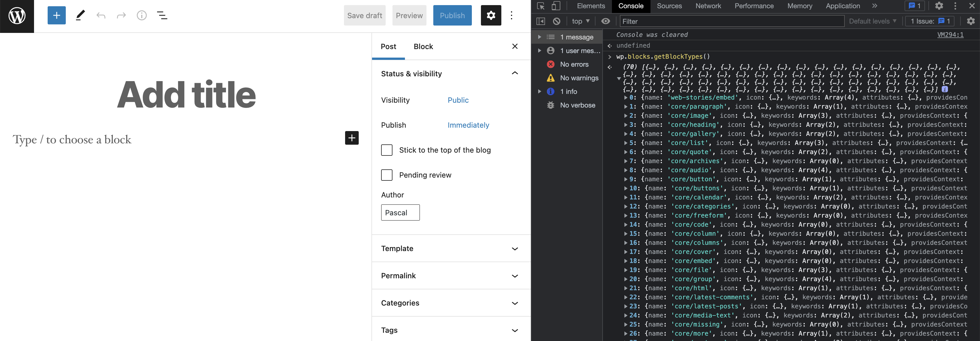The image size is (980, 341).
Task: Enable the Pending review checkbox
Action: pos(386,175)
